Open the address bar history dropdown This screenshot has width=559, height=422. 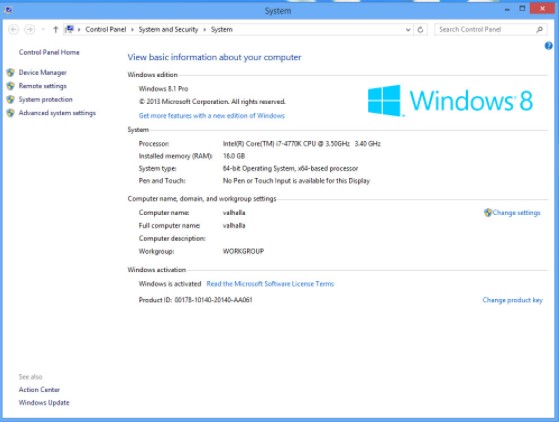point(408,30)
